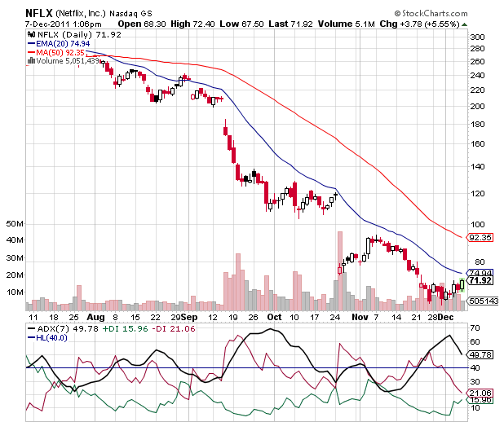Click the black ADX(7) legend line swatch
Image resolution: width=504 pixels, height=422 pixels.
(31, 329)
